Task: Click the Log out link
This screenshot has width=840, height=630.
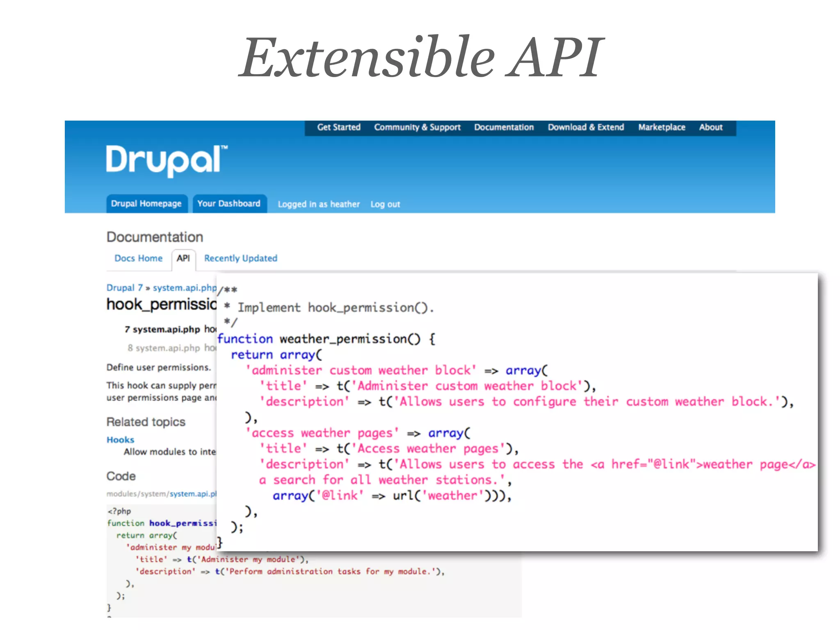Action: tap(385, 204)
